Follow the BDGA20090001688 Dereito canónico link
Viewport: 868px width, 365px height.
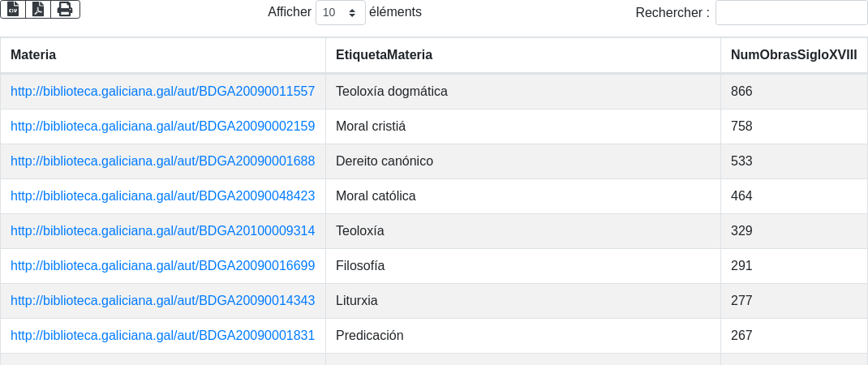162,161
